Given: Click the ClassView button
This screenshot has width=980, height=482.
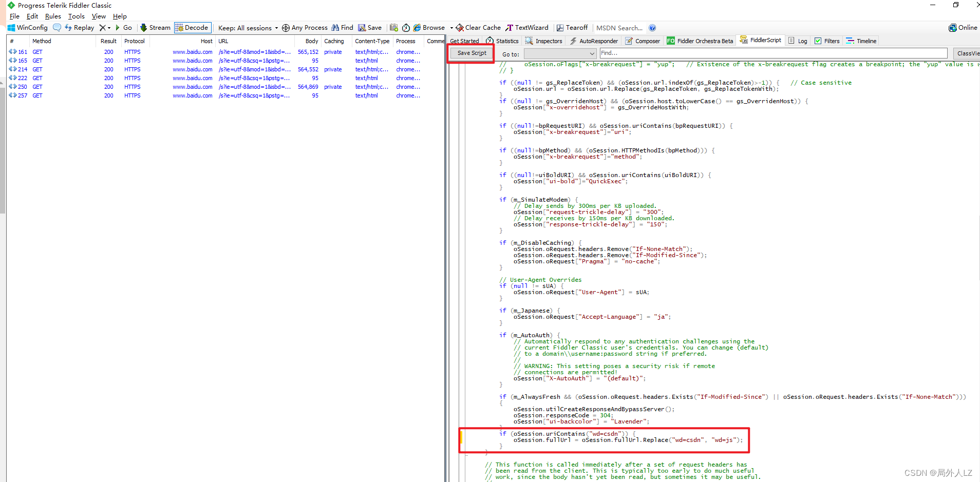Looking at the screenshot, I should pos(967,53).
